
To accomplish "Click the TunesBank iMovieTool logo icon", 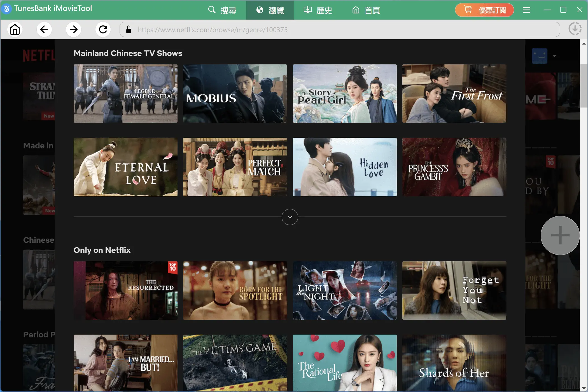I will click(x=6, y=8).
